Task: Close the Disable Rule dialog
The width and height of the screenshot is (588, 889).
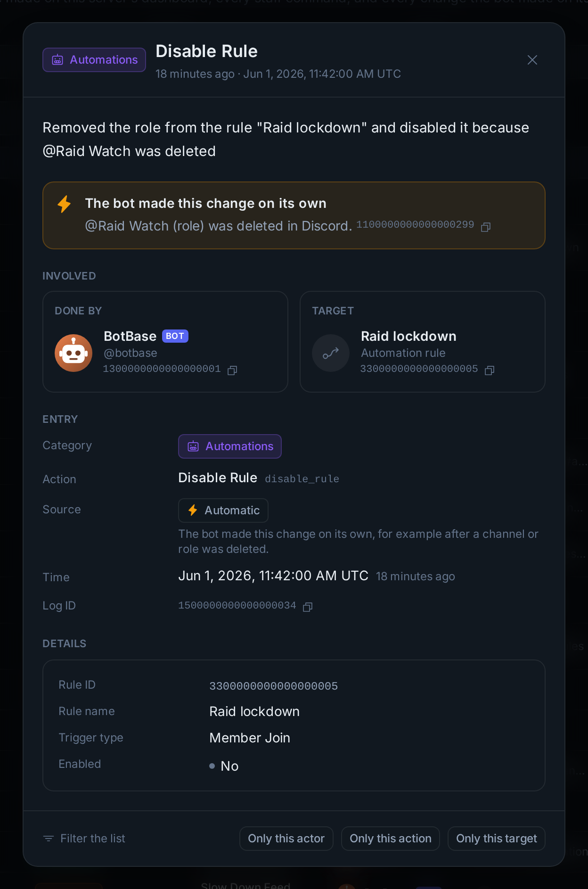Action: tap(532, 60)
